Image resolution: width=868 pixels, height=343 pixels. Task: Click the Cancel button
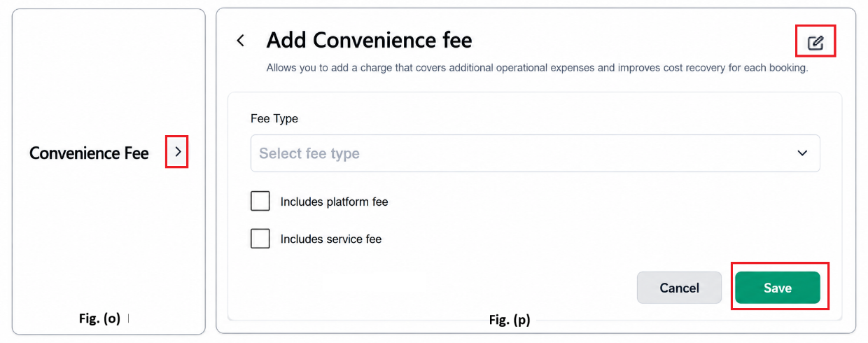pos(679,288)
